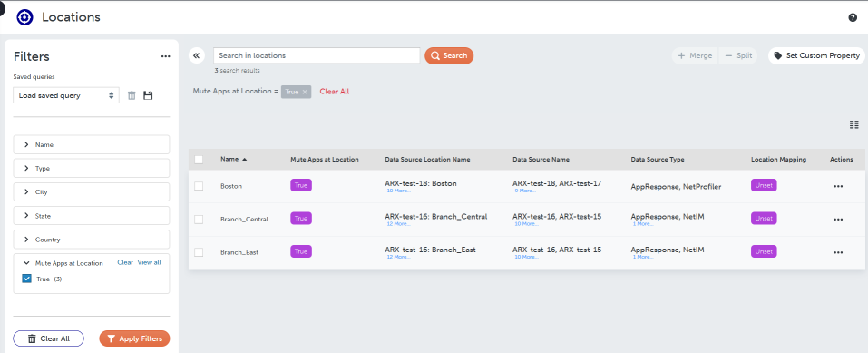Click Unset badge in Boston row
Screen dimensions: 868x353
[764, 186]
